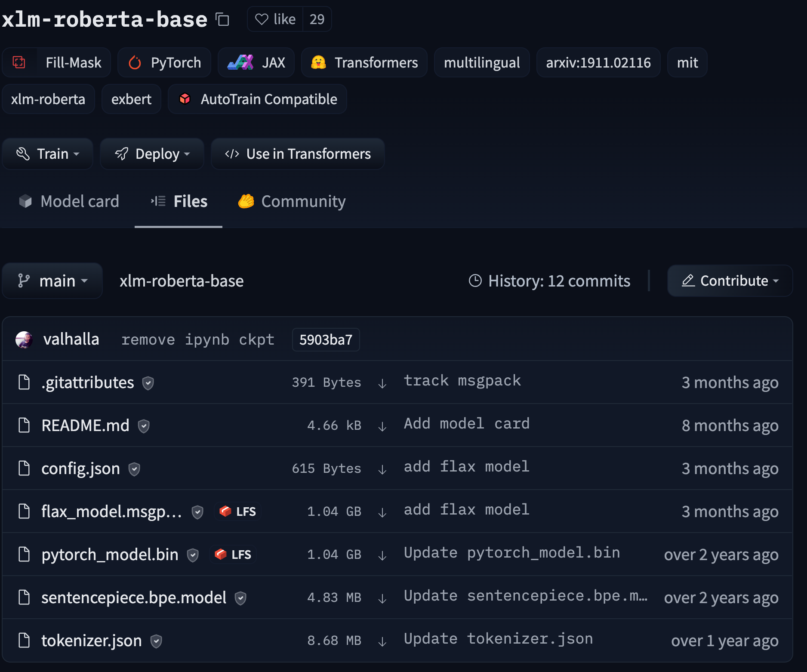Expand the Train dropdown
Image resolution: width=807 pixels, height=672 pixels.
click(48, 154)
